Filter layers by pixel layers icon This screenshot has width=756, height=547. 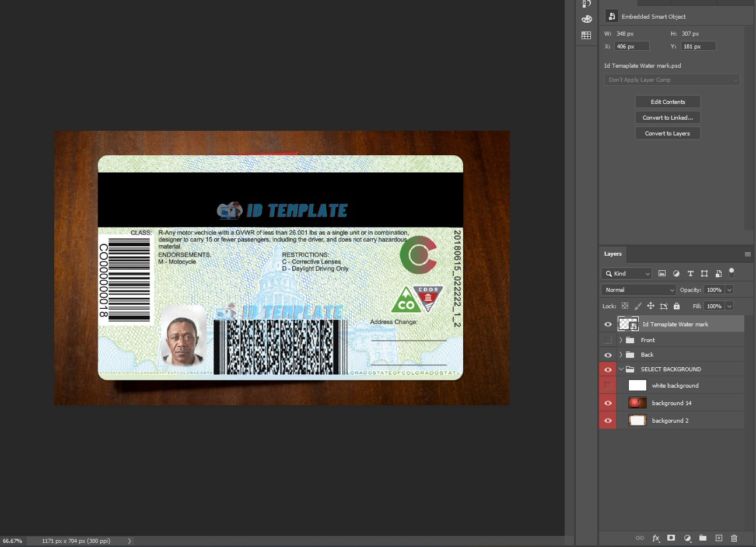(662, 273)
